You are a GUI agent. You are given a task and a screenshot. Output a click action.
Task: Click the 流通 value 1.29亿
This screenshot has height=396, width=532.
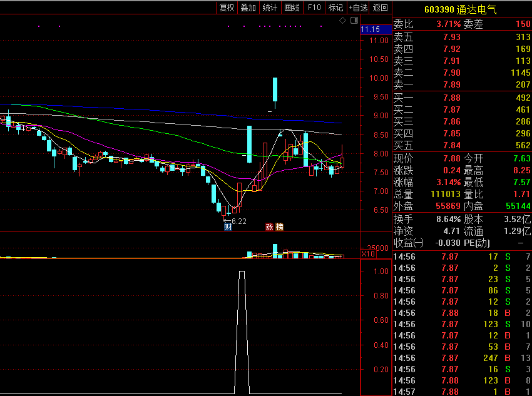(518, 231)
